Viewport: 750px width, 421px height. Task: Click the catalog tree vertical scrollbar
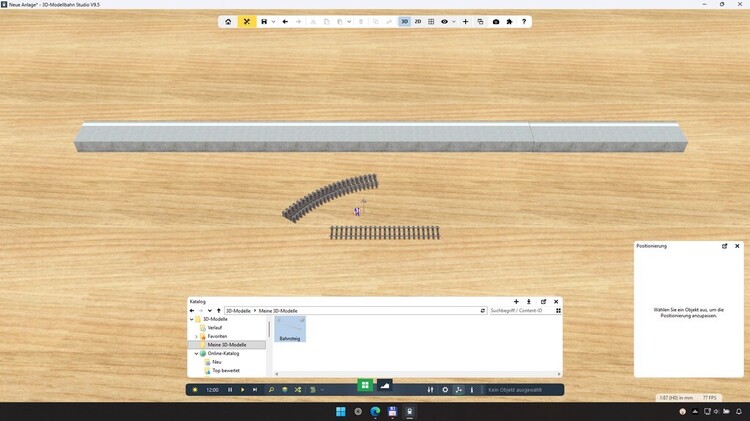tap(269, 329)
